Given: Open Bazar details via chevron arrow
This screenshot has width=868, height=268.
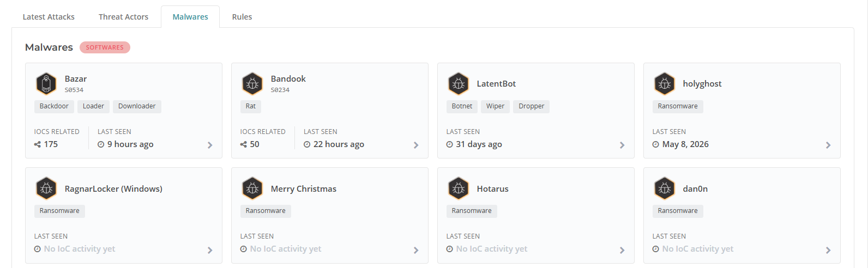Looking at the screenshot, I should [x=210, y=145].
